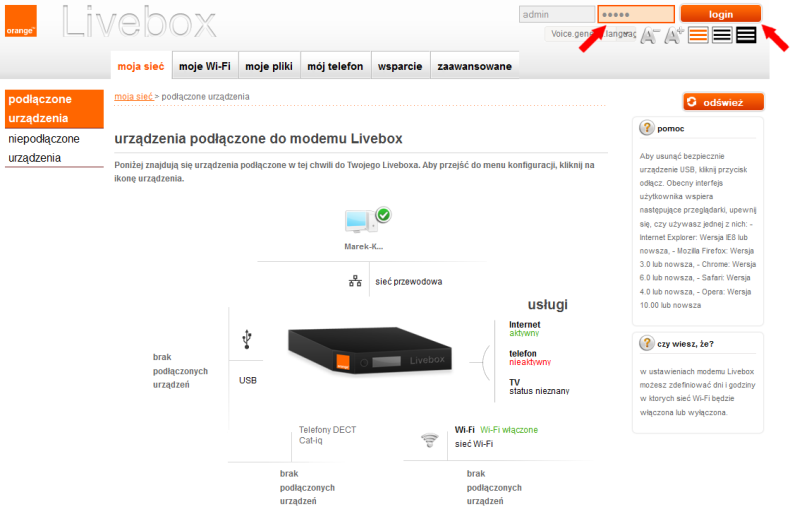Click the 'czy wiesz, że?' question icon
Image resolution: width=790 pixels, height=514 pixels.
(x=646, y=343)
